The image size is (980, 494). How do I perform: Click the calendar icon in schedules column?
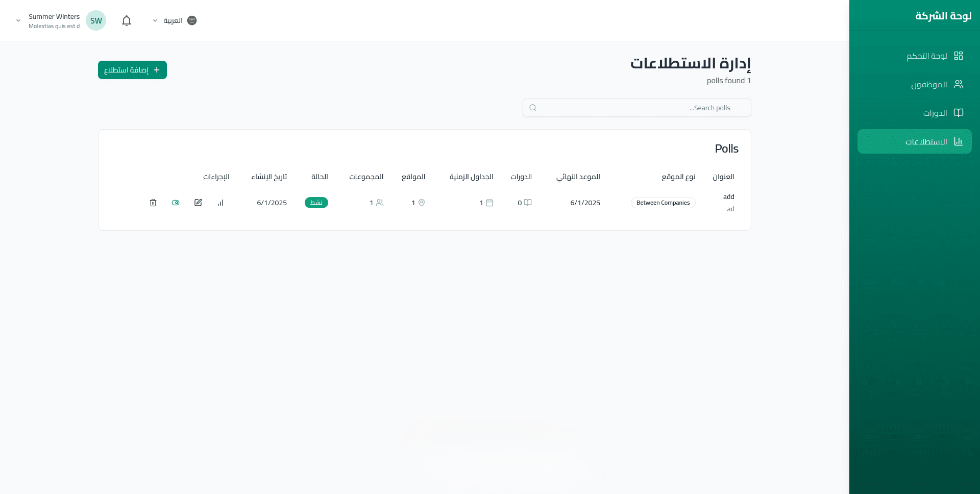[x=489, y=203]
